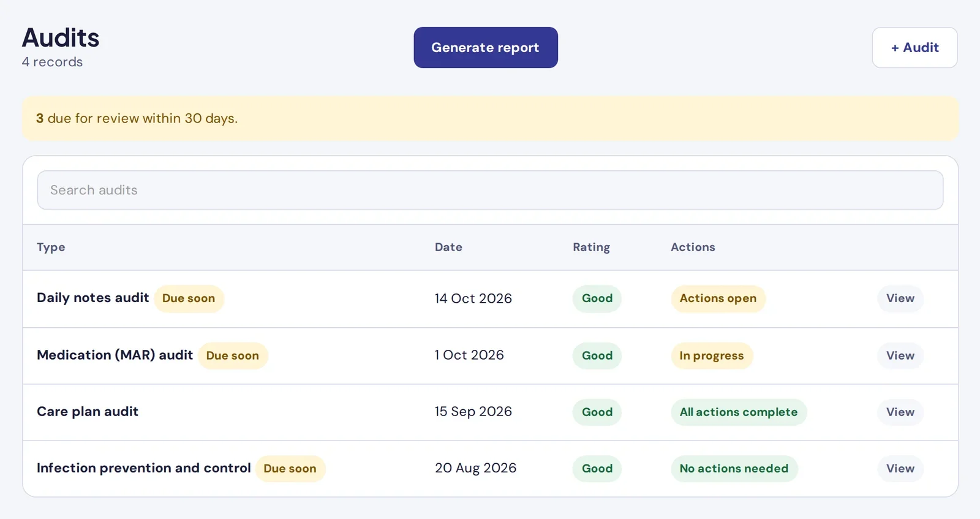Click the Generate report button

[x=486, y=47]
